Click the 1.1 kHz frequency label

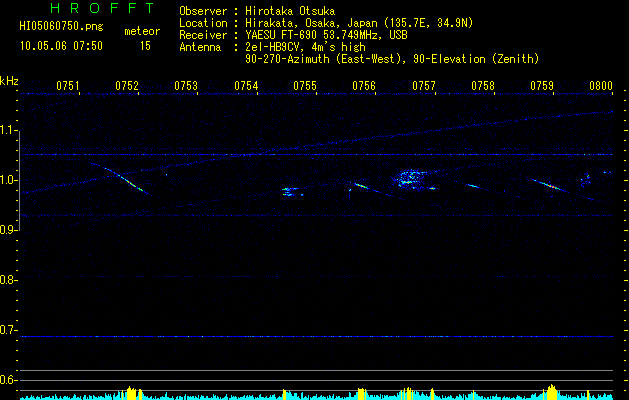pyautogui.click(x=8, y=130)
